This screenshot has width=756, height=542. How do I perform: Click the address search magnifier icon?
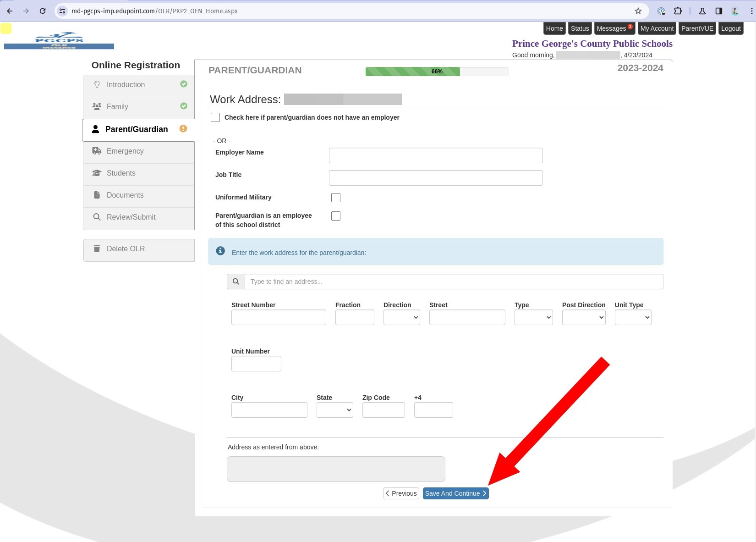click(236, 281)
